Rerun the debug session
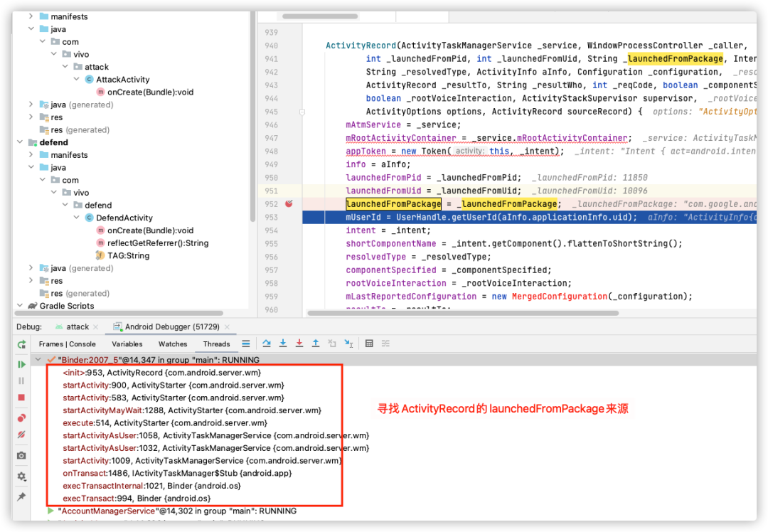The height and width of the screenshot is (532, 768). pyautogui.click(x=21, y=344)
